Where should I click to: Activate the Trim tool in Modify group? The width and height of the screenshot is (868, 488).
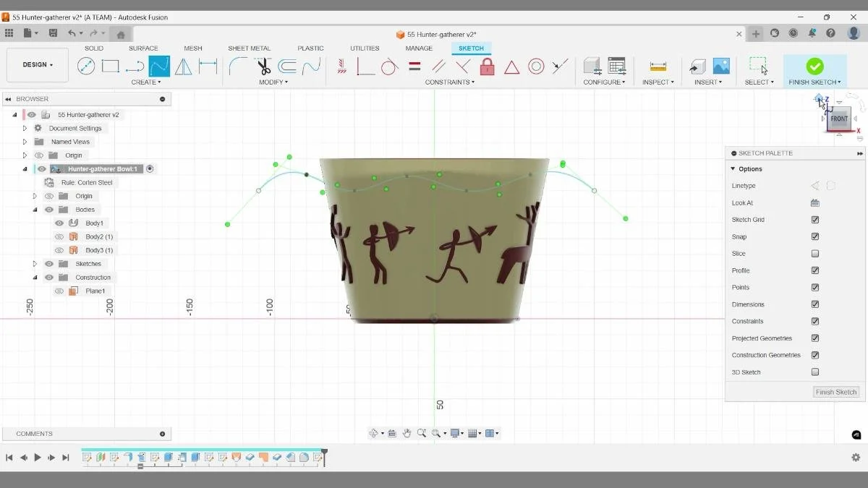[264, 66]
